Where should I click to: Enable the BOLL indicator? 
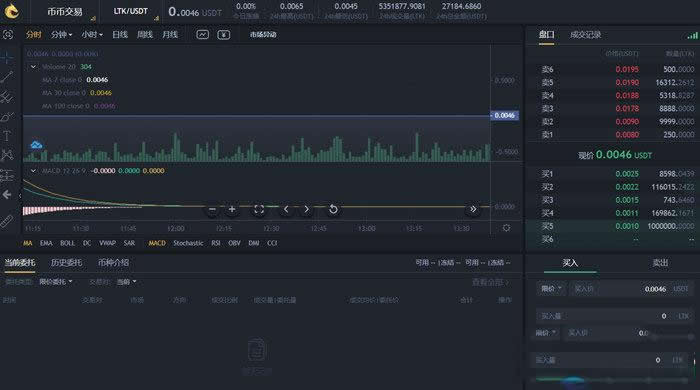point(67,243)
